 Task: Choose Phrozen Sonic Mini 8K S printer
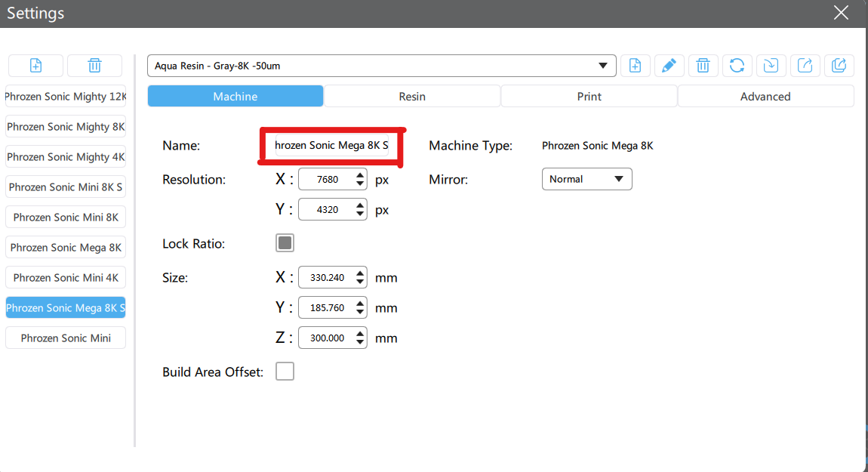(x=66, y=187)
